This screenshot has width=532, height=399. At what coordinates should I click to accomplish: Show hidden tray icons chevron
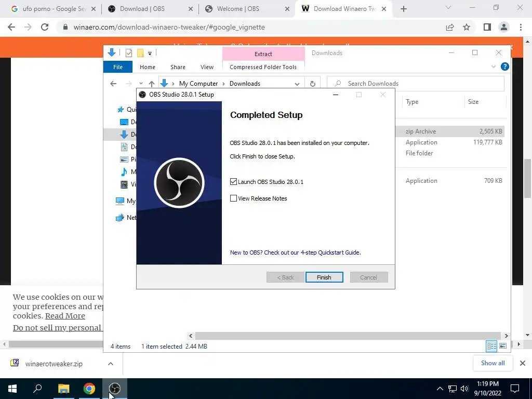pos(440,389)
